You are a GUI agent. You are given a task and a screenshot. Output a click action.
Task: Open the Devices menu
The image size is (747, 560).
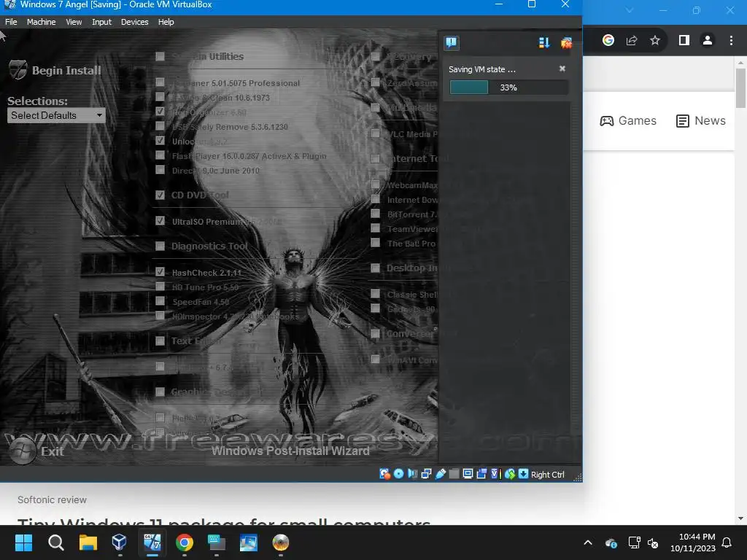[x=134, y=22]
